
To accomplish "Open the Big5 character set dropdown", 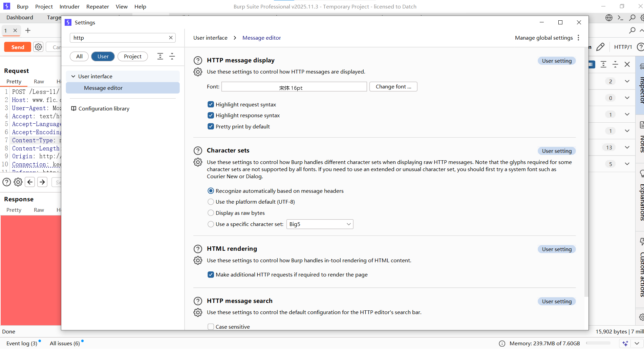I will pos(320,224).
